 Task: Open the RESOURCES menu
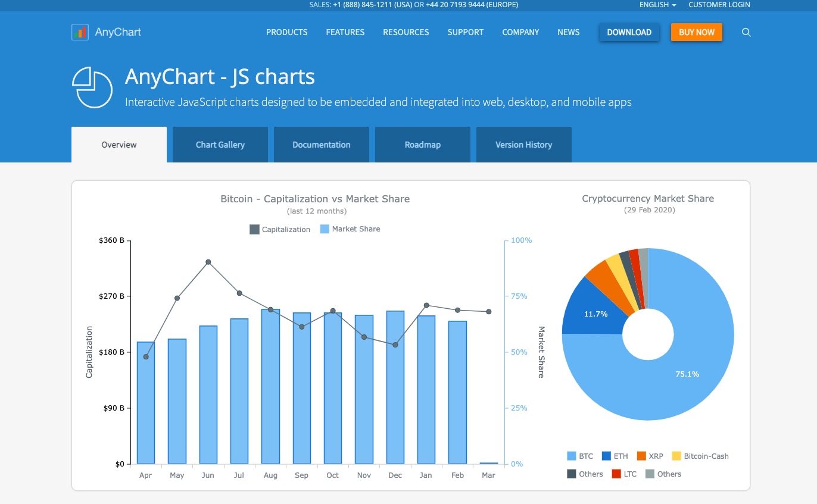point(406,32)
